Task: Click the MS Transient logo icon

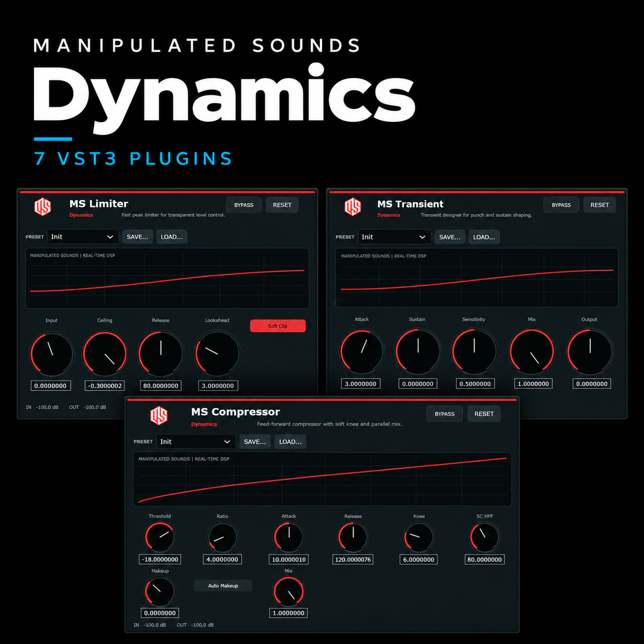Action: (x=353, y=207)
